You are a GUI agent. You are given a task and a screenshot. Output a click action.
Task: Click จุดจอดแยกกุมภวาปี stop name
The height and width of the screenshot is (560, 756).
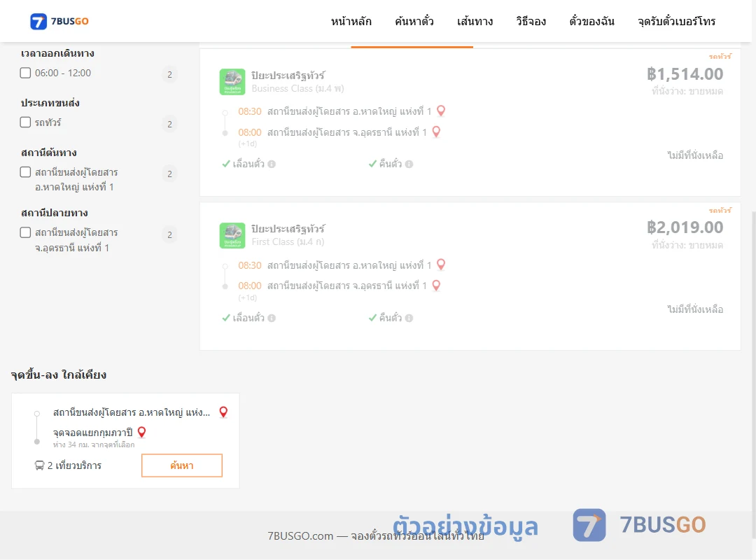92,432
